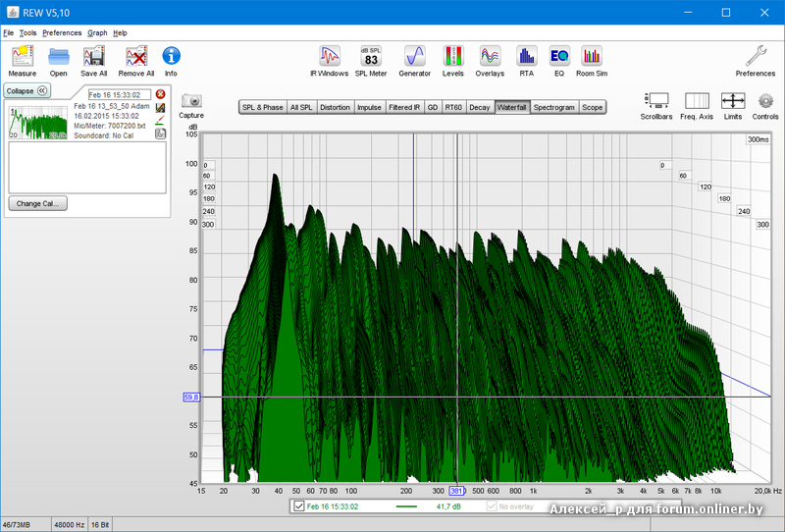Toggle the Feb 16 15:33:02 trace checkbox
Viewport: 785px width, 532px height.
pos(299,506)
